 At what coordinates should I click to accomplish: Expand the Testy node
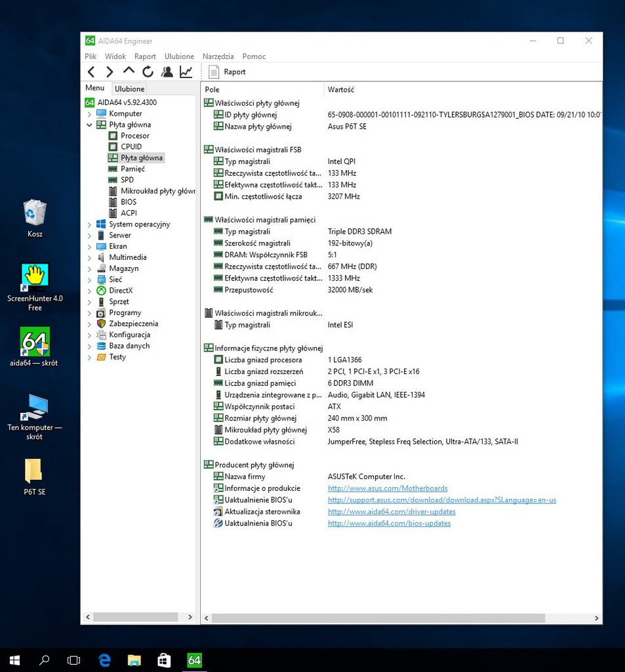coord(89,358)
